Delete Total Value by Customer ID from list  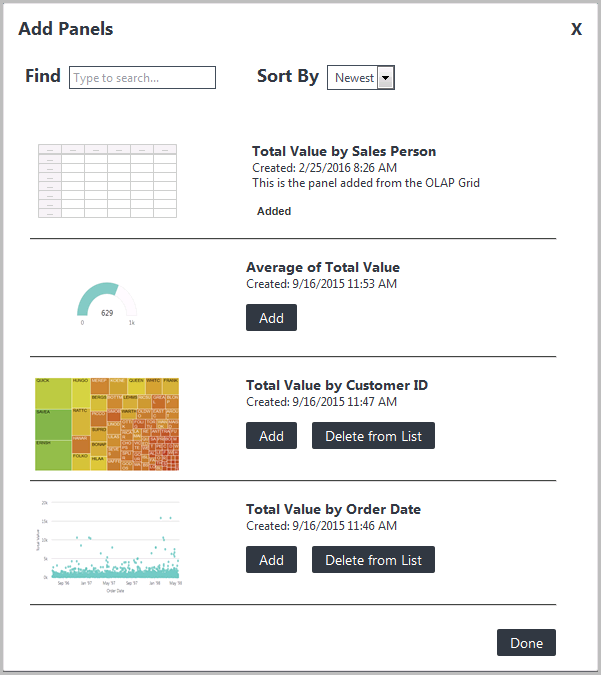pyautogui.click(x=373, y=436)
